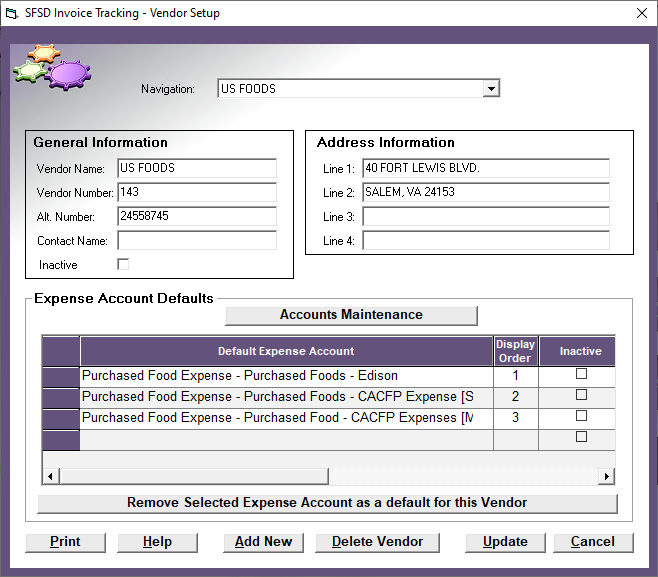Click the Address Line 3 field
This screenshot has height=577, width=658.
(485, 217)
